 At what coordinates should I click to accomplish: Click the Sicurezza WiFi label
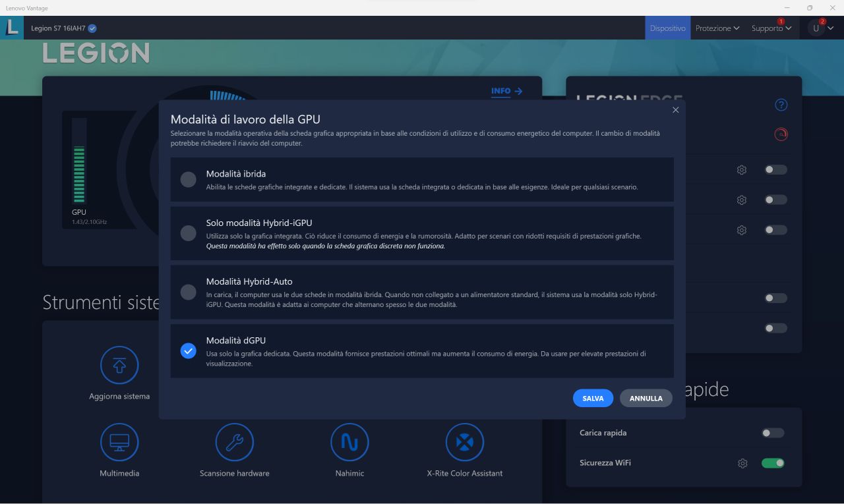tap(605, 463)
